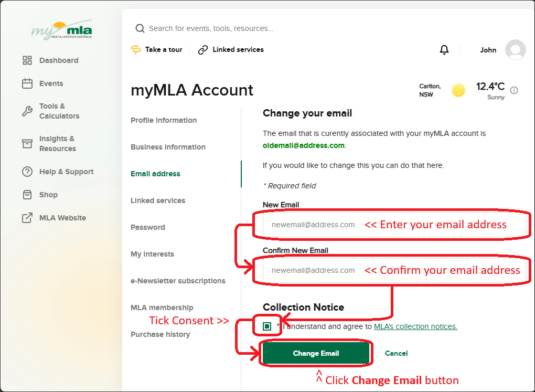Click the myMLA logo

(x=62, y=30)
